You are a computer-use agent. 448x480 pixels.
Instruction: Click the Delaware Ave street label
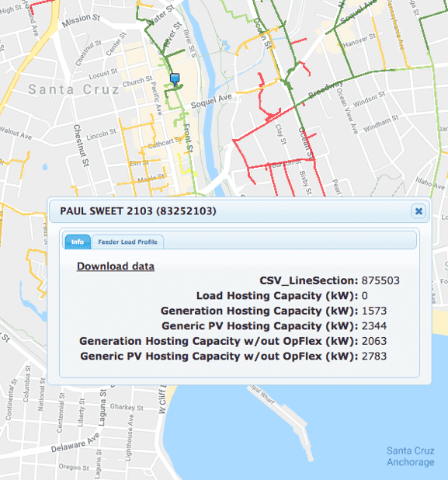pos(75,443)
